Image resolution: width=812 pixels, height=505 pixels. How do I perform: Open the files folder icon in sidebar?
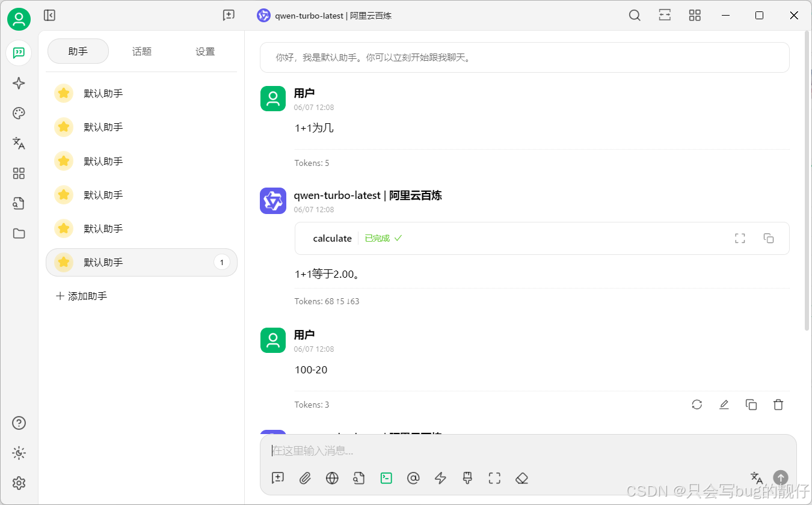coord(19,234)
